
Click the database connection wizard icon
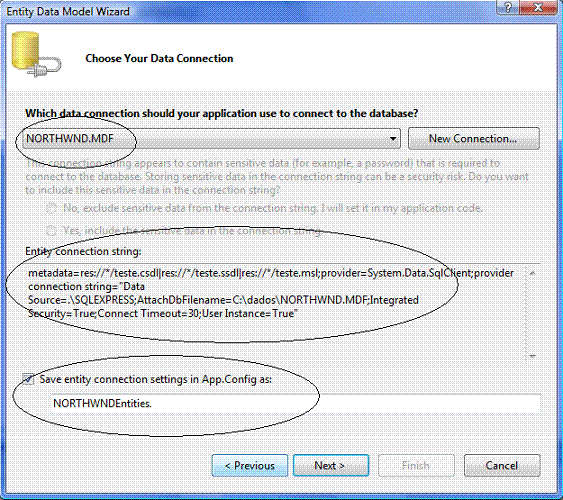click(x=36, y=55)
